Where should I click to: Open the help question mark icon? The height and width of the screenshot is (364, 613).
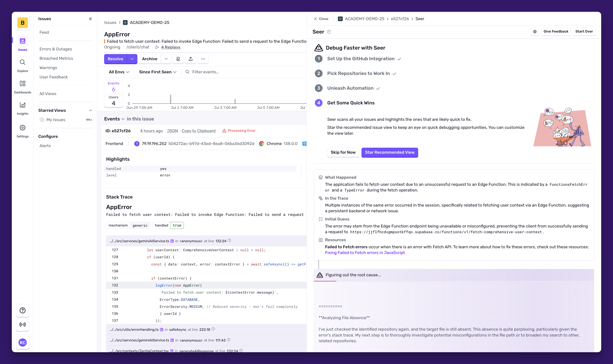click(x=23, y=310)
